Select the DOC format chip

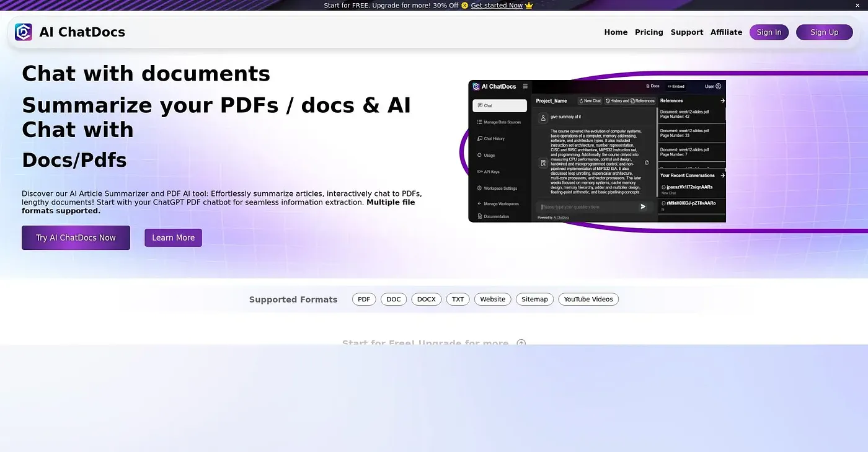[394, 299]
